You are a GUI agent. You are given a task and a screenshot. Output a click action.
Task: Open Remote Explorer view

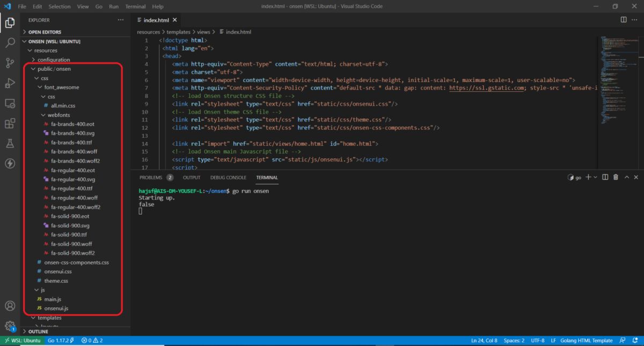click(x=10, y=103)
